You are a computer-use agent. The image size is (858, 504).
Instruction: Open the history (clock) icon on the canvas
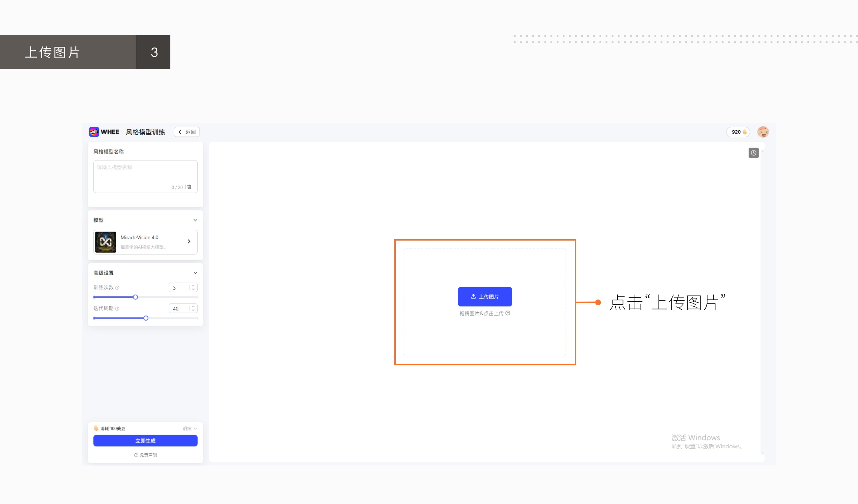754,153
